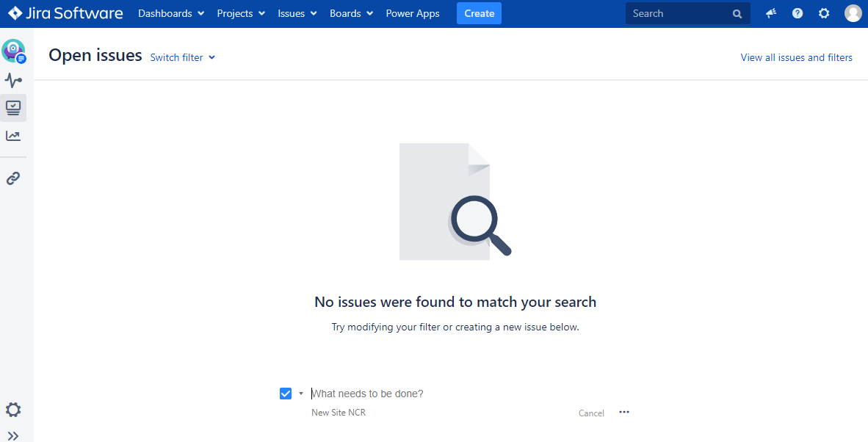This screenshot has height=442, width=868.
Task: Expand the sidebar with double chevron
Action: 13,435
